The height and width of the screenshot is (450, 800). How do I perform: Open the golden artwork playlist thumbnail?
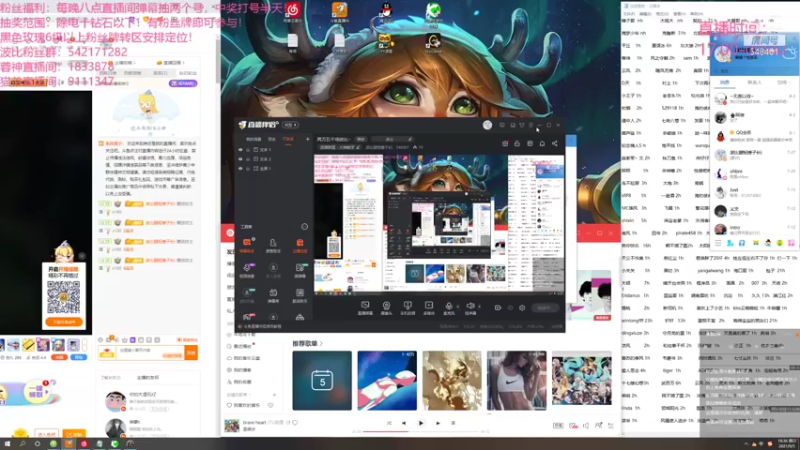452,381
